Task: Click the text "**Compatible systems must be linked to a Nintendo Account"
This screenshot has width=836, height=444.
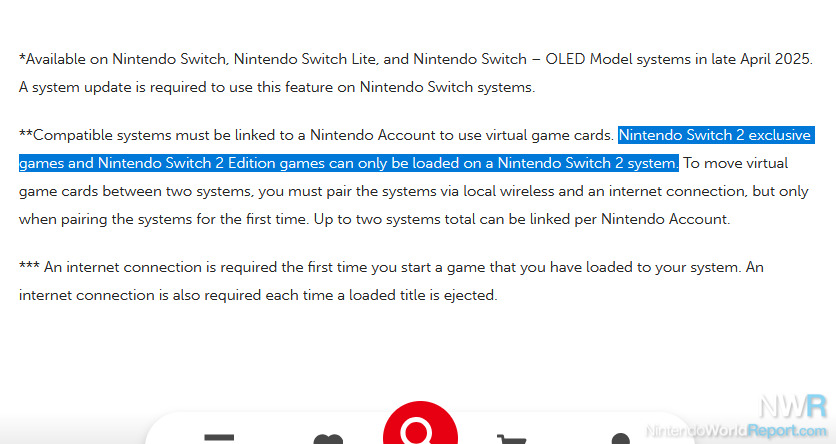Action: point(227,135)
